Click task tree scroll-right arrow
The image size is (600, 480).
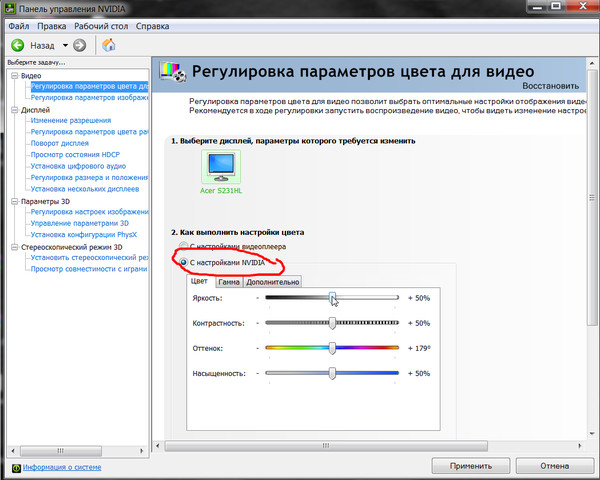[142, 451]
